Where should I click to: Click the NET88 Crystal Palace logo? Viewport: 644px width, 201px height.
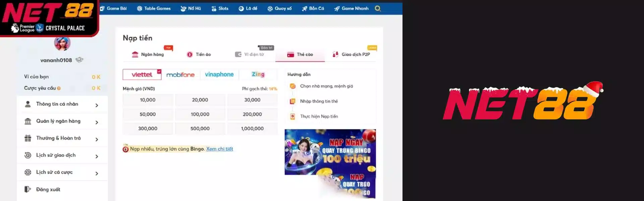coord(49,17)
